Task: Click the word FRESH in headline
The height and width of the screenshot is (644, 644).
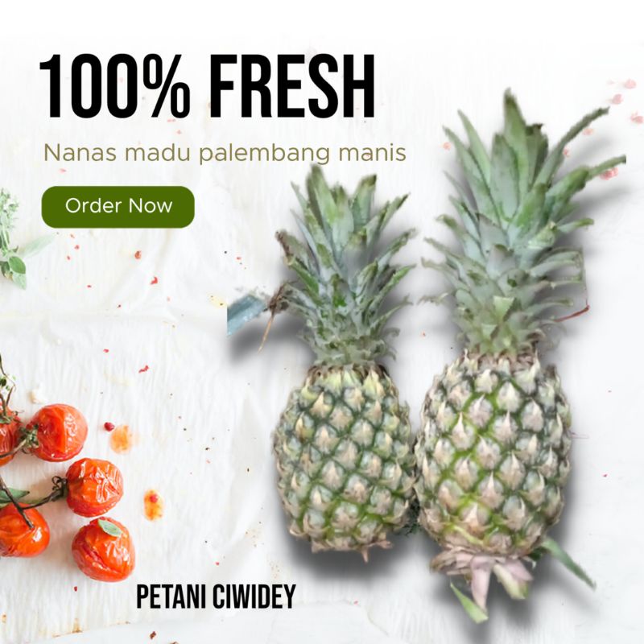Action: (292, 87)
